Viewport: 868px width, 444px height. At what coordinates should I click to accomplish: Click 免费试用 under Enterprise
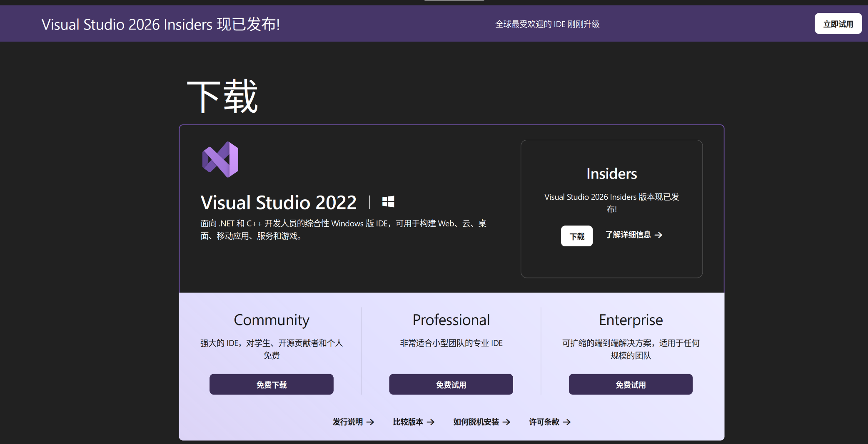631,384
